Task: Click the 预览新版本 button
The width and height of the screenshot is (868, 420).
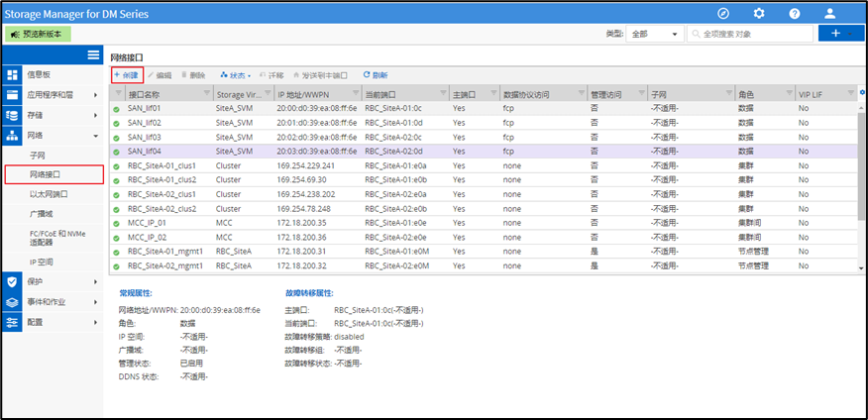Action: [x=36, y=34]
